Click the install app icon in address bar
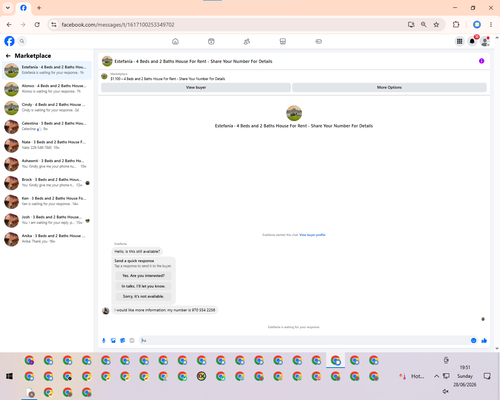The width and height of the screenshot is (500, 400). (x=411, y=25)
